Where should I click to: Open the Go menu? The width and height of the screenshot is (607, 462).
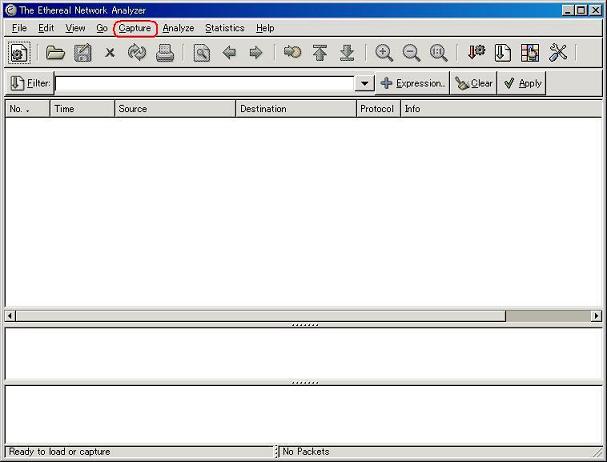(102, 28)
